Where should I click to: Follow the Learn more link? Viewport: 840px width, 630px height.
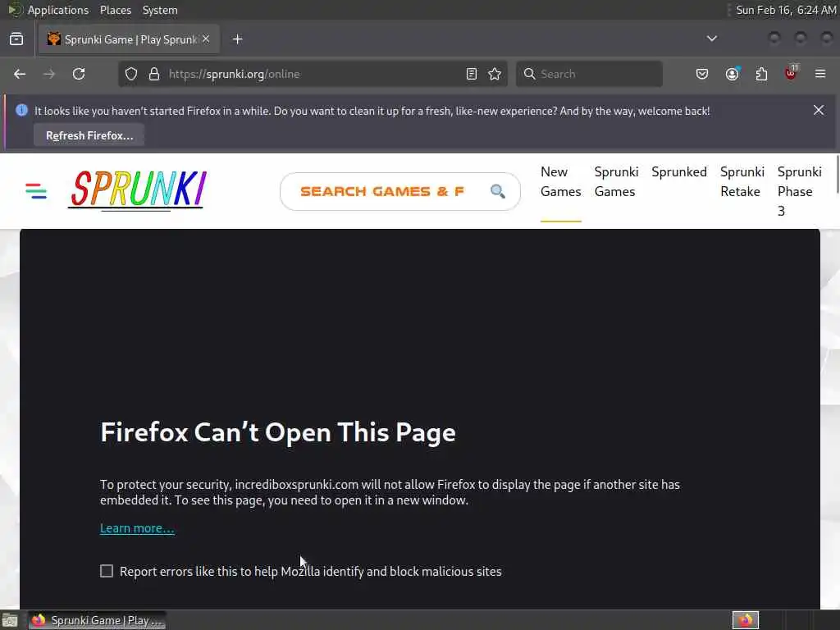pos(137,528)
